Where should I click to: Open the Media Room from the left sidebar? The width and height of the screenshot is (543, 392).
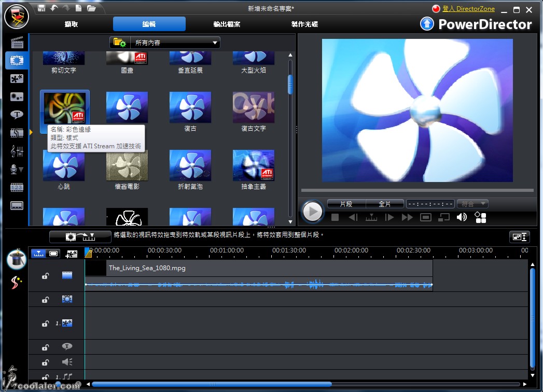click(x=17, y=43)
